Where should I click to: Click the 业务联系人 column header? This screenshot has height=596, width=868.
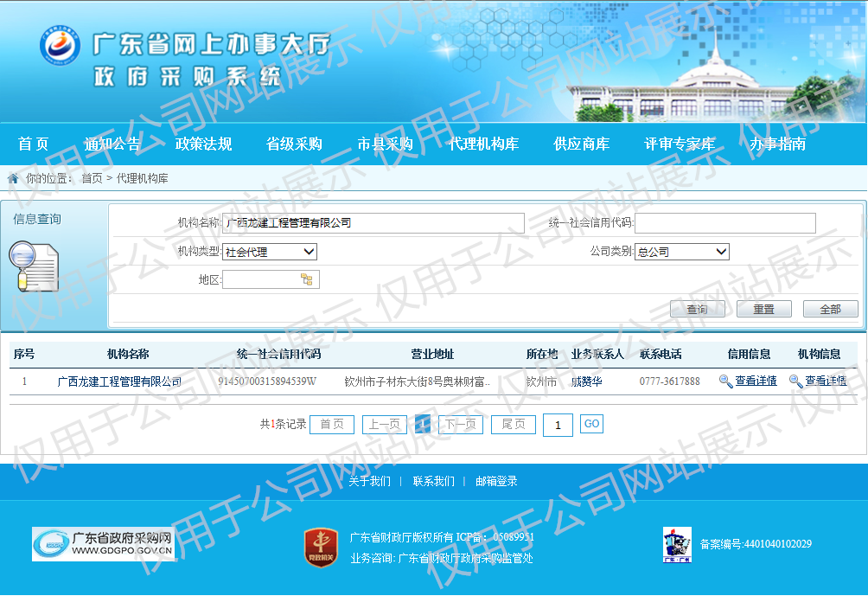pos(598,354)
